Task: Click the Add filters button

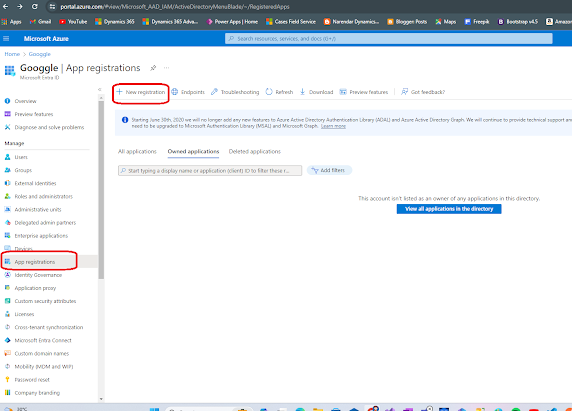Action: 329,170
